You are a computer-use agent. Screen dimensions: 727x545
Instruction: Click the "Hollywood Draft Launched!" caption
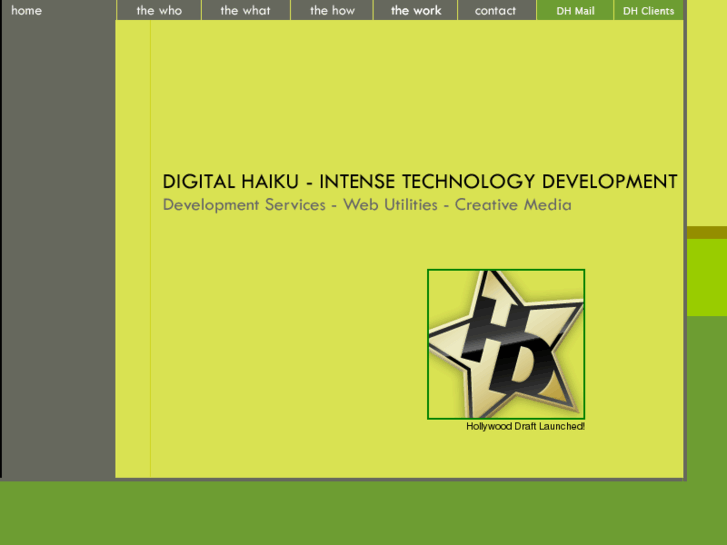[x=525, y=426]
